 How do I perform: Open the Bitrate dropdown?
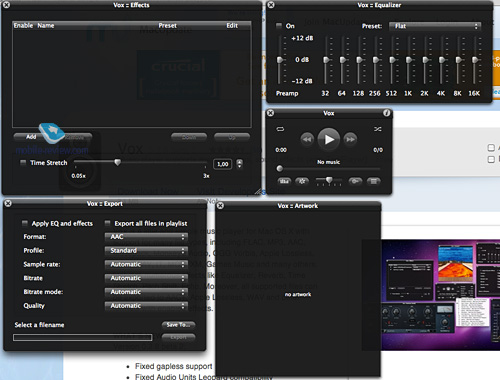146,278
